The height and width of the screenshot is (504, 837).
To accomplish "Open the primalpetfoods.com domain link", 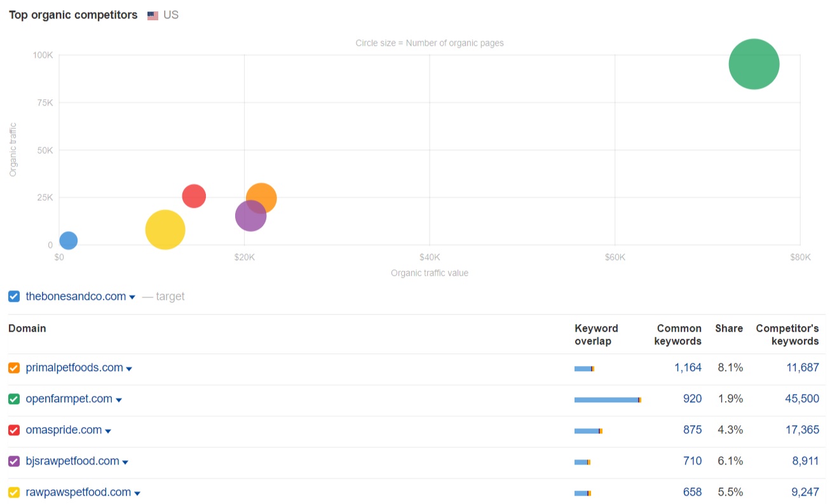I will point(74,367).
